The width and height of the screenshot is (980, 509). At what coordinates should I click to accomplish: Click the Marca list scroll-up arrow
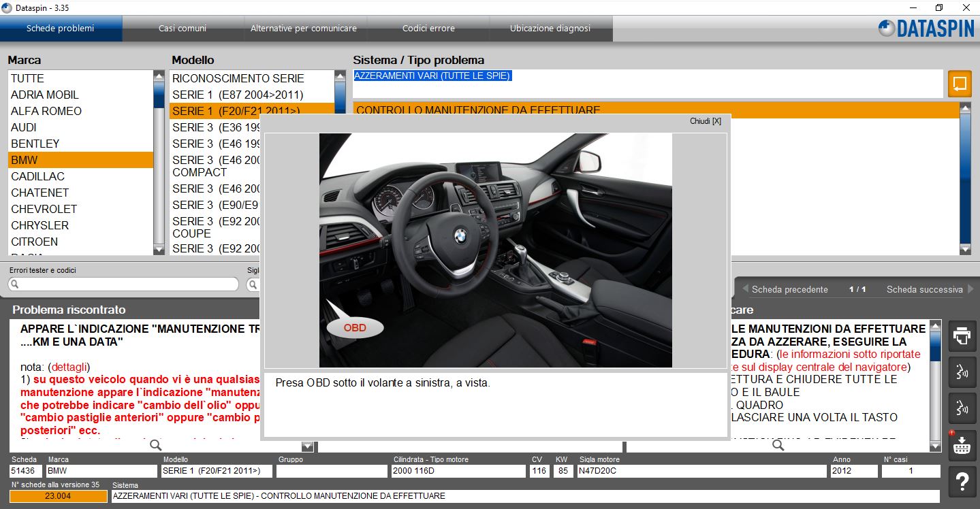[159, 76]
